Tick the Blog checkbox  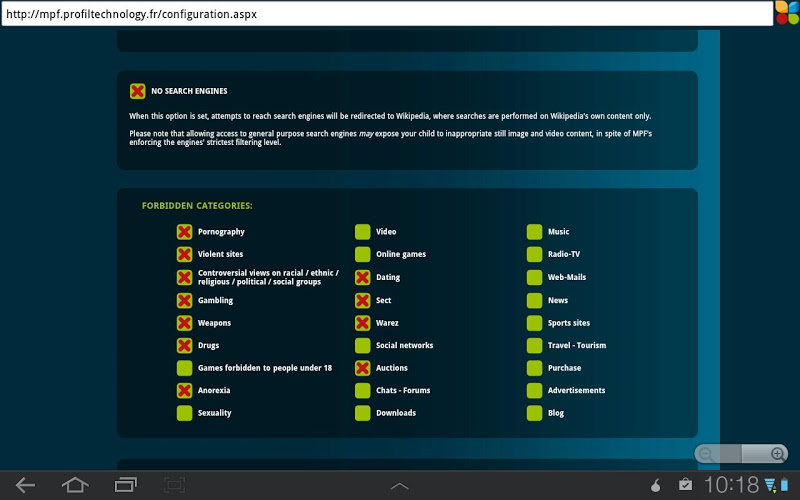(x=534, y=413)
